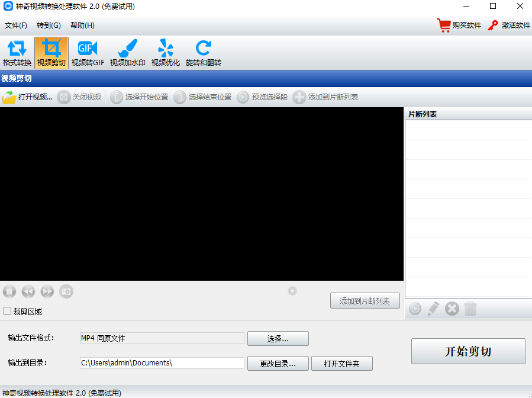
Task: Click the 输出文件格式 field showing MP4 同原文件
Action: (x=162, y=338)
